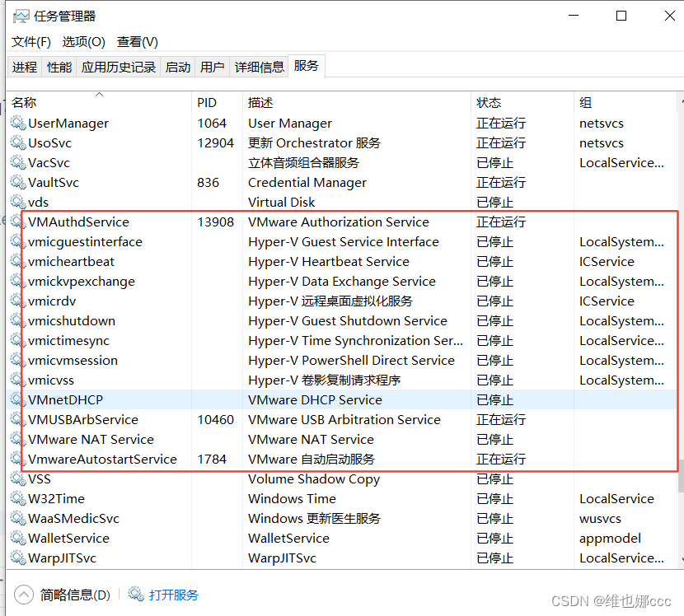Click the gear icon beside VSS
This screenshot has width=684, height=616.
(x=18, y=478)
